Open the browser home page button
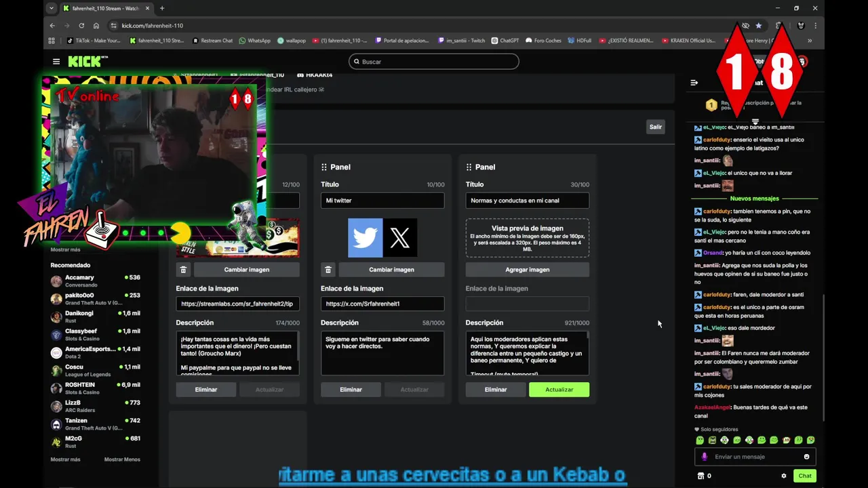The height and width of the screenshot is (488, 868). (x=96, y=26)
